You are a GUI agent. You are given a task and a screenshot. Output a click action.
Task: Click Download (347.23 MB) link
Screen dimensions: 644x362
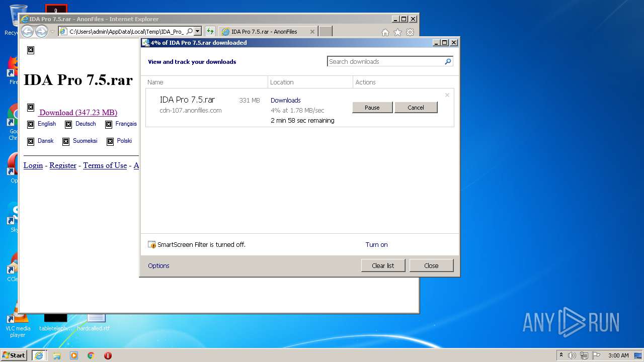(x=78, y=112)
